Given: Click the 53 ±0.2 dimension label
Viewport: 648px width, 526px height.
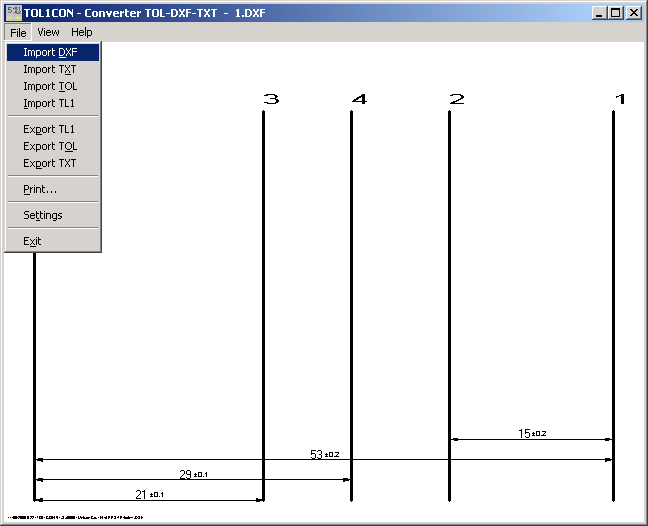Looking at the screenshot, I should (x=324, y=454).
